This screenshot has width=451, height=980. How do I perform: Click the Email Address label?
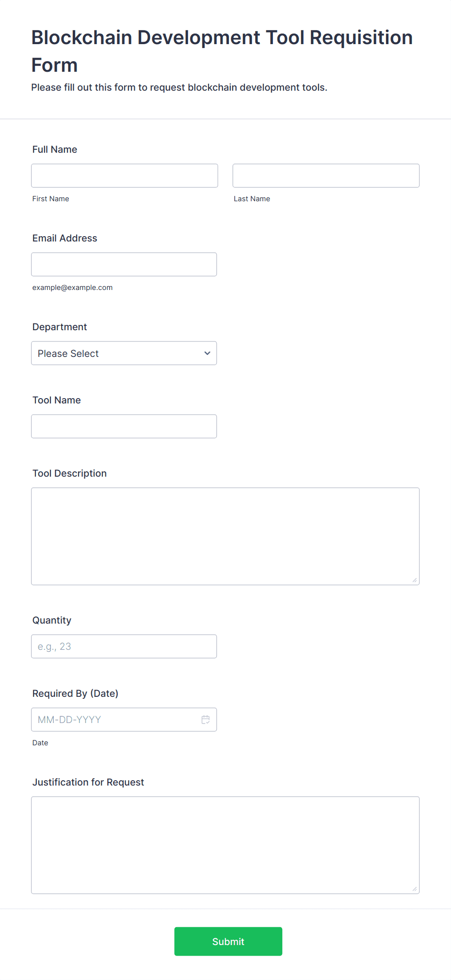pyautogui.click(x=65, y=238)
